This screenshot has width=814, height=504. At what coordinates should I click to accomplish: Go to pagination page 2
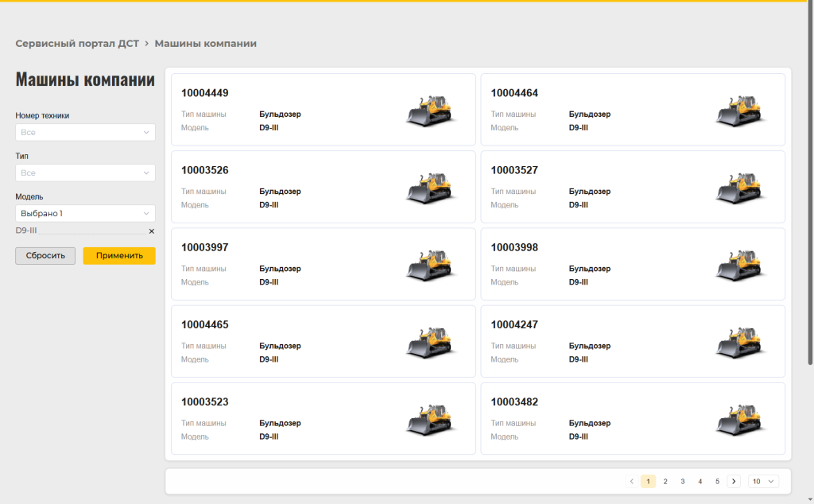665,481
